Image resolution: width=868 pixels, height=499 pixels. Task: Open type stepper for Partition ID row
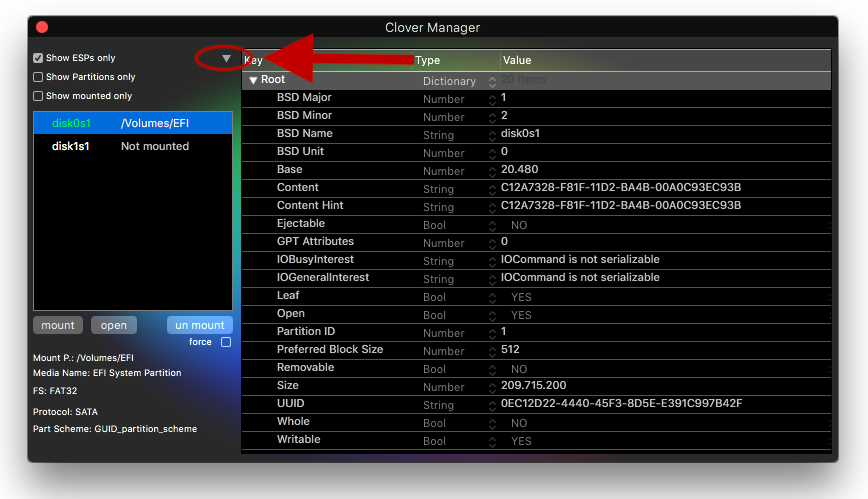click(x=492, y=333)
